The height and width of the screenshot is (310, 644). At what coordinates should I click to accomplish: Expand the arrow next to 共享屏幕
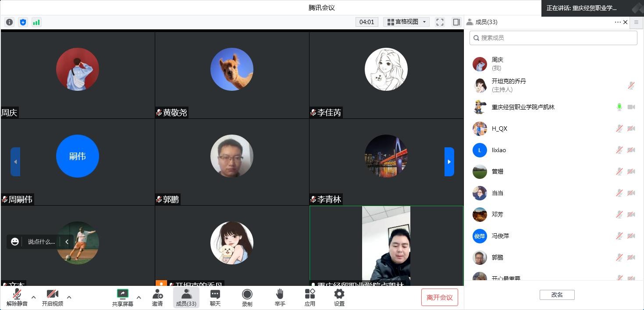(139, 297)
